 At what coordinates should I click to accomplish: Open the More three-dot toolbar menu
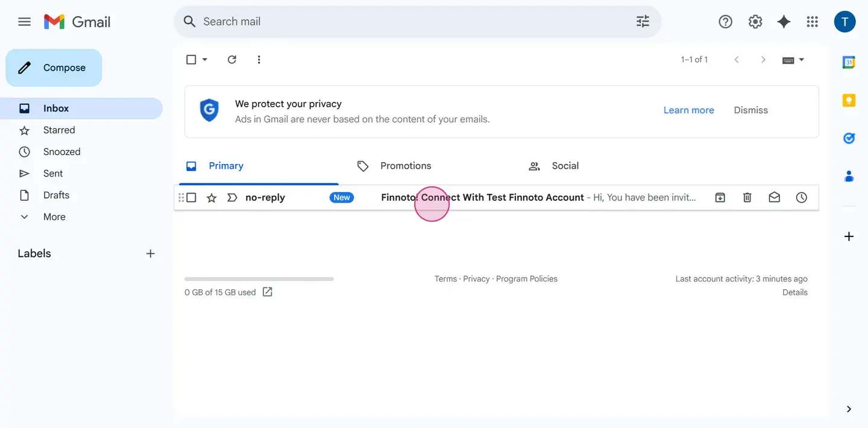coord(259,60)
